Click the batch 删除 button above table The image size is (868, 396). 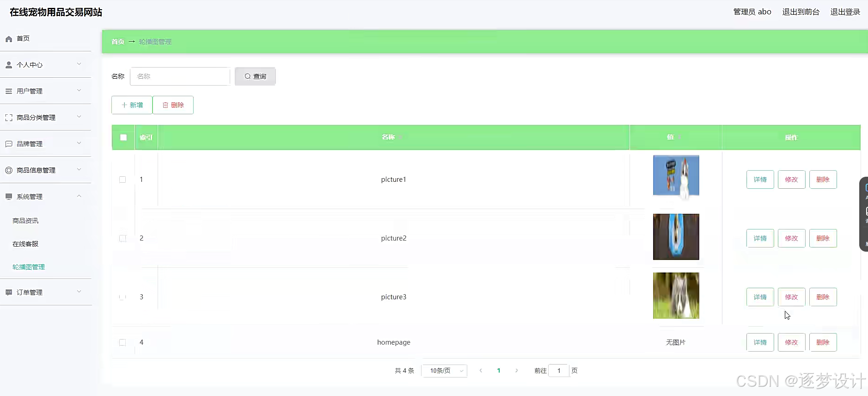pos(173,105)
